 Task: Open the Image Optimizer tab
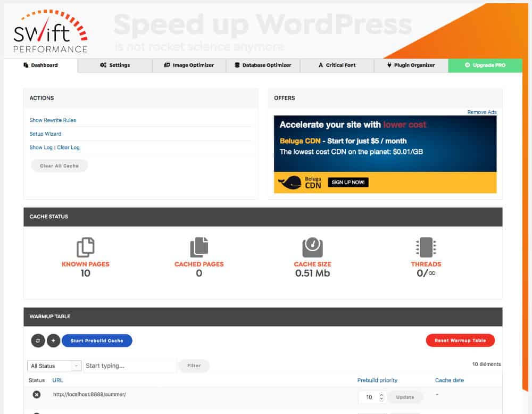(x=189, y=65)
